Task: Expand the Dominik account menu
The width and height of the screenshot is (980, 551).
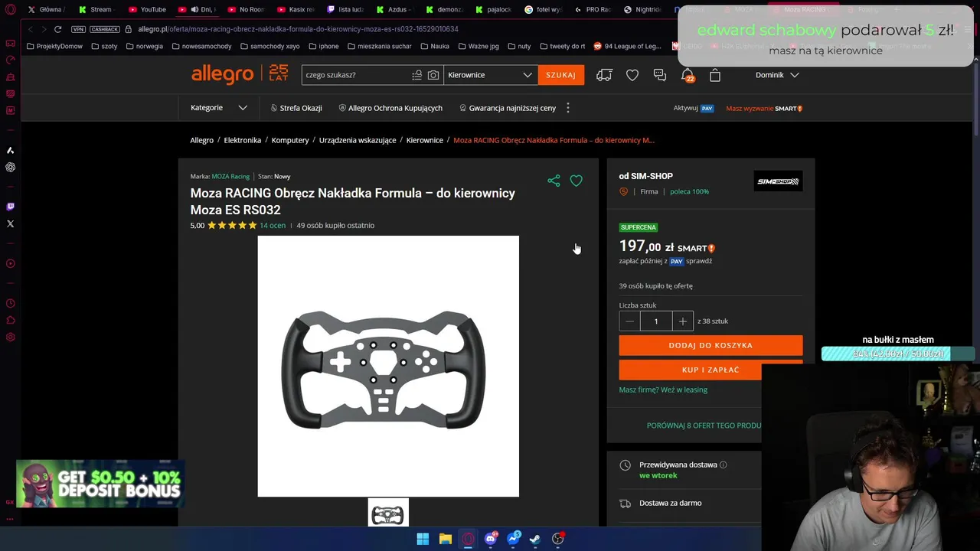Action: (777, 75)
